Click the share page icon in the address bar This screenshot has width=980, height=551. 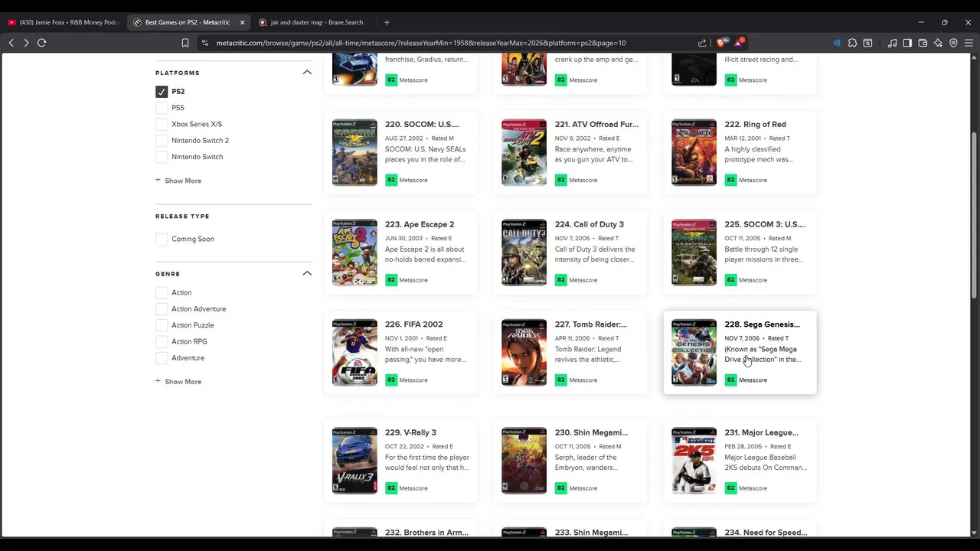tap(702, 43)
